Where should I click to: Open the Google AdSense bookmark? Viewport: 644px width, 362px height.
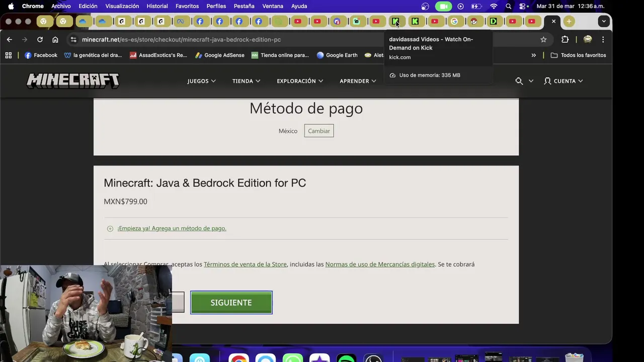point(219,55)
